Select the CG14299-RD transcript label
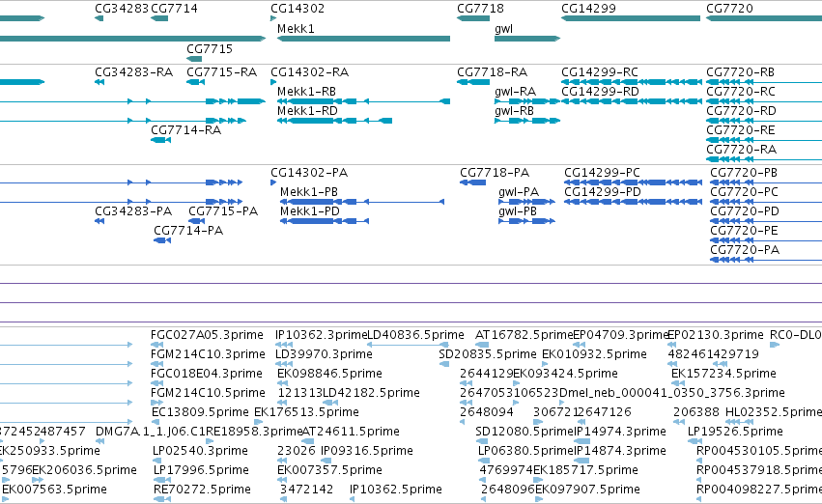 click(x=600, y=92)
